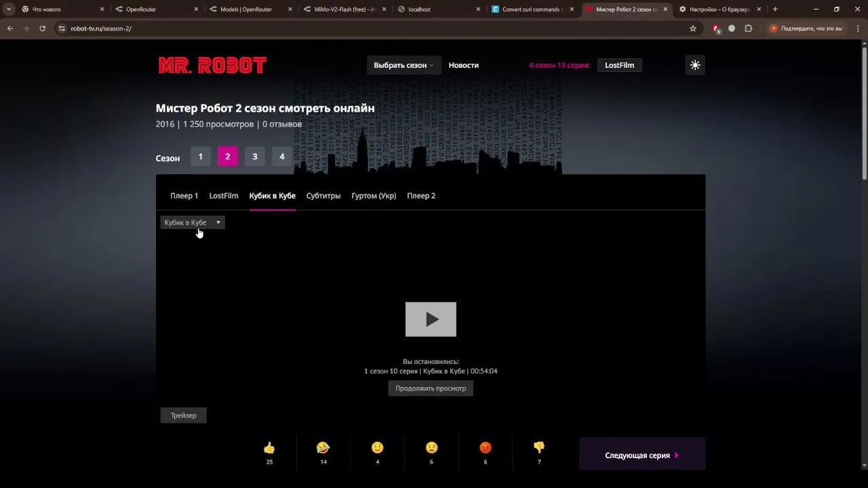Open the extensions puzzle icon

749,28
